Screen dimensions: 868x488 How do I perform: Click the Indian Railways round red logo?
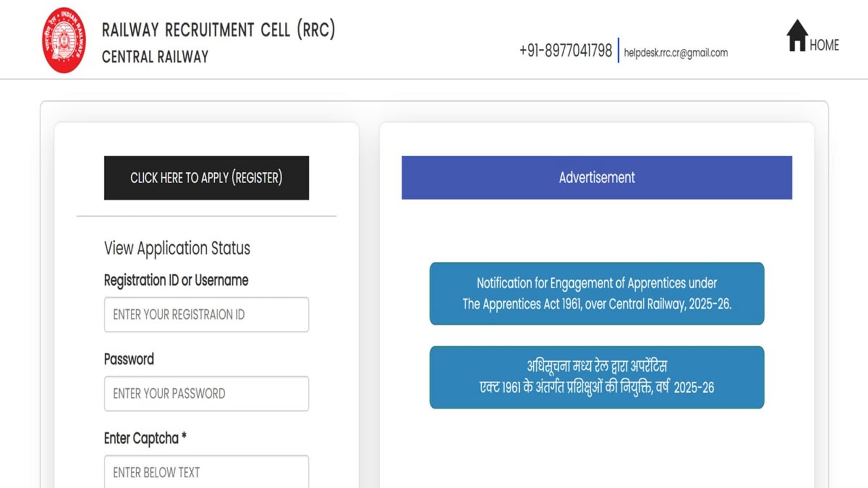coord(64,40)
